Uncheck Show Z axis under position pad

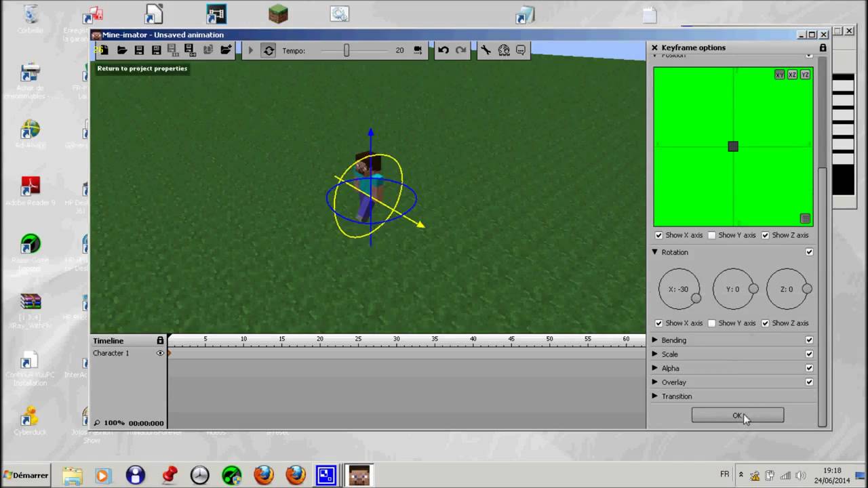coord(766,235)
